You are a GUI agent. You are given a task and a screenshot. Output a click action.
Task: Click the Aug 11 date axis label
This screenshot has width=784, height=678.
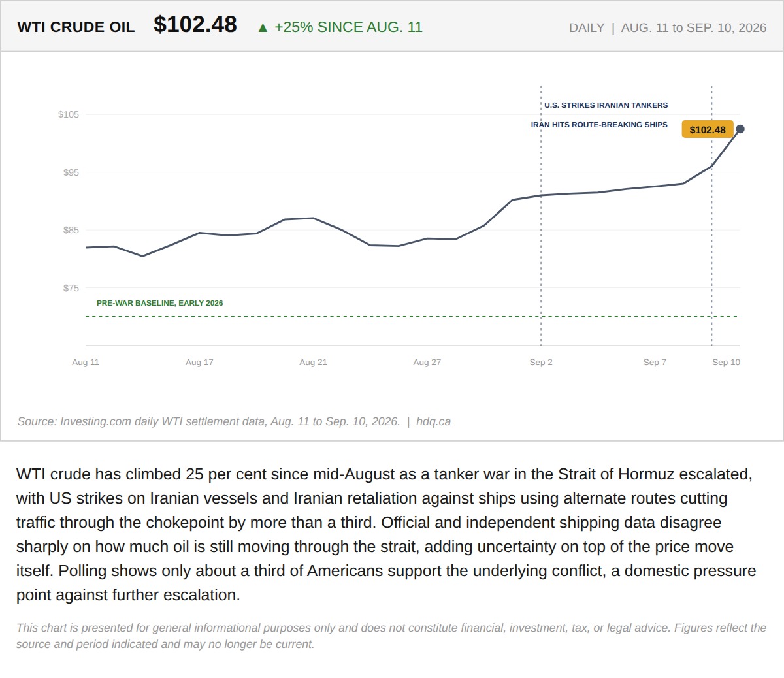point(86,363)
